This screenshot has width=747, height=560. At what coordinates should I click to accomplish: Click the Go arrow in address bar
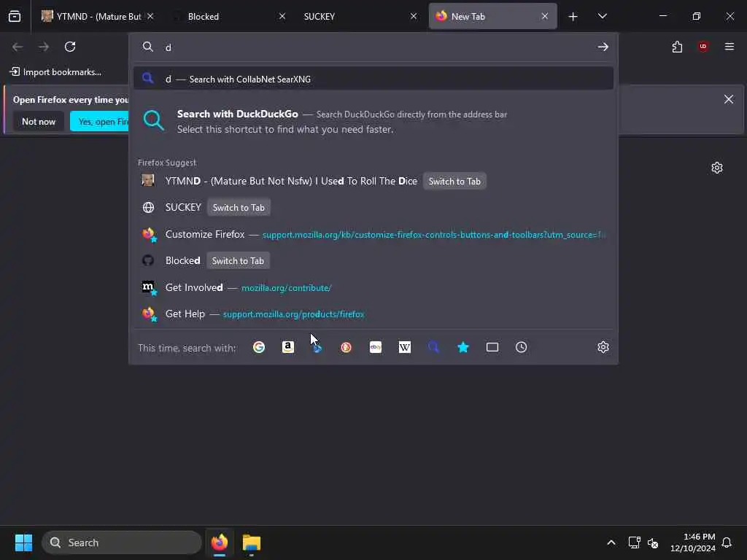603,47
